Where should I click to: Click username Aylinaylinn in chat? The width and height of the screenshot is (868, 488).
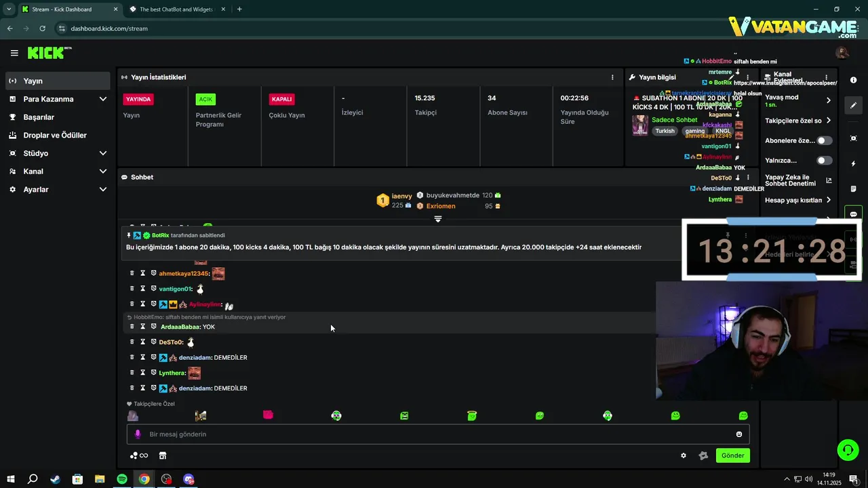point(205,304)
